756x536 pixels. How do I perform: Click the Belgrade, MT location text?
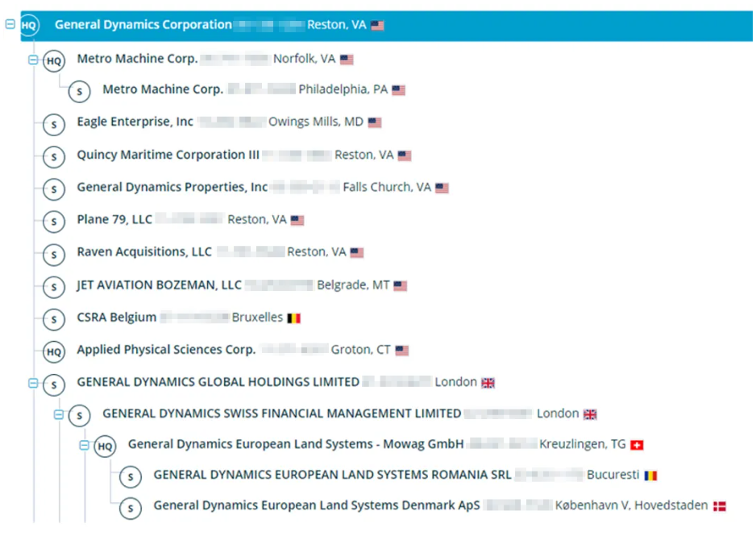(x=353, y=285)
